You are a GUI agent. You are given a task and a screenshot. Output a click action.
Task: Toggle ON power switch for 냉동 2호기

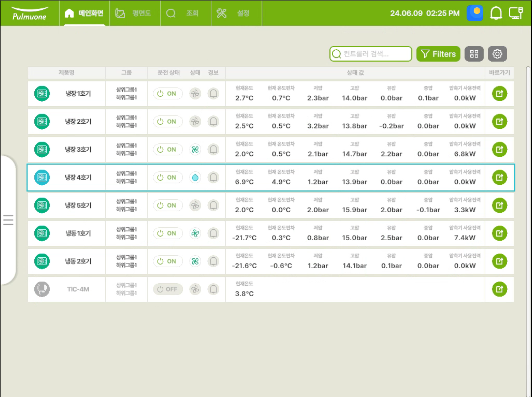coord(168,261)
